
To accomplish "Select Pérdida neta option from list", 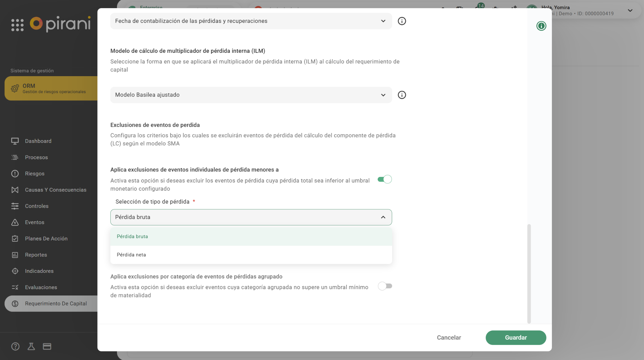I will (x=131, y=255).
